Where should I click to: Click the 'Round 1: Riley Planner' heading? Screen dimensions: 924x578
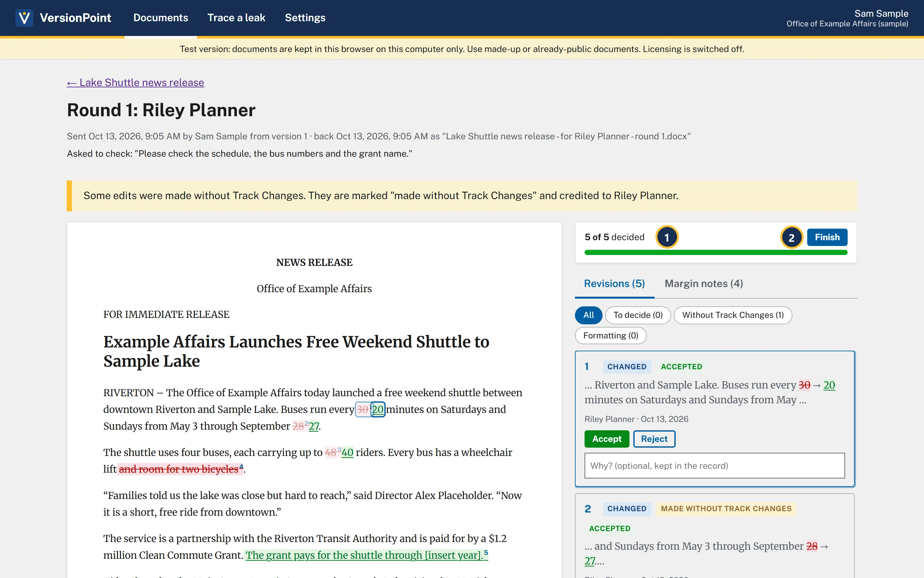161,110
